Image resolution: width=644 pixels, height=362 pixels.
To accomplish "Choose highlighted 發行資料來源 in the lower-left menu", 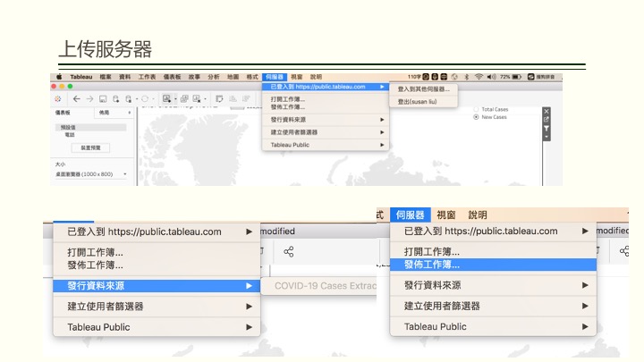I will click(x=157, y=286).
